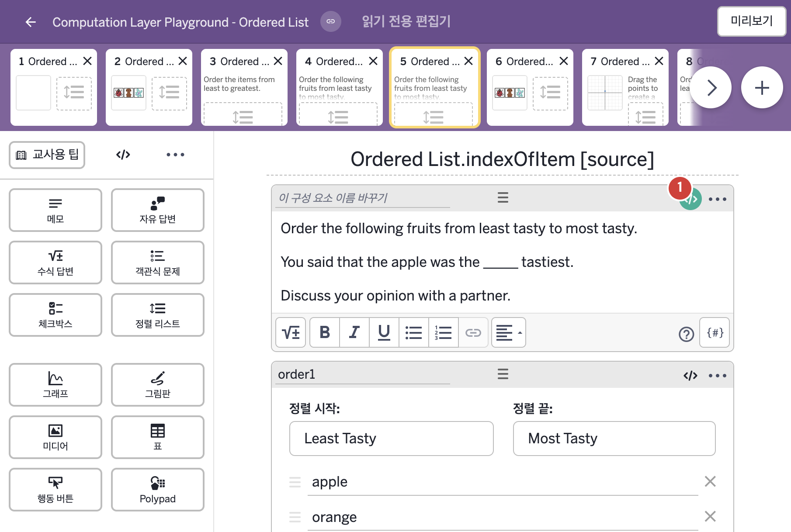Open the text alignment dropdown
This screenshot has height=532, width=791.
(509, 332)
